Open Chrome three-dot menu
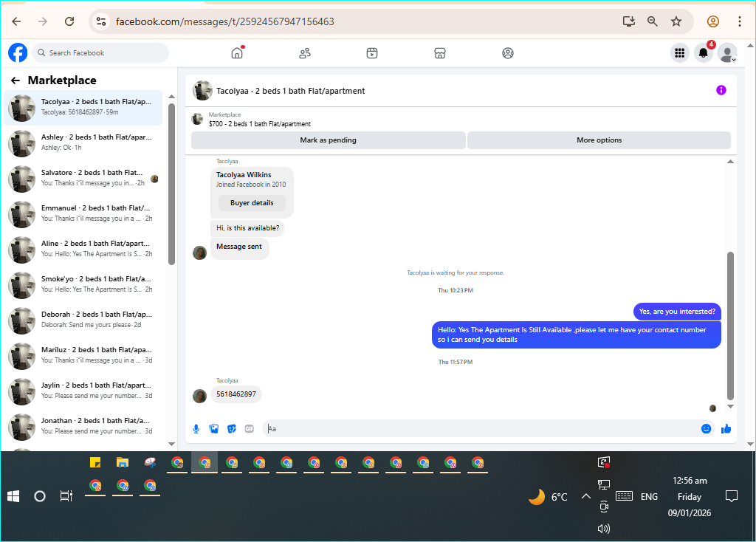This screenshot has height=542, width=756. pos(740,21)
